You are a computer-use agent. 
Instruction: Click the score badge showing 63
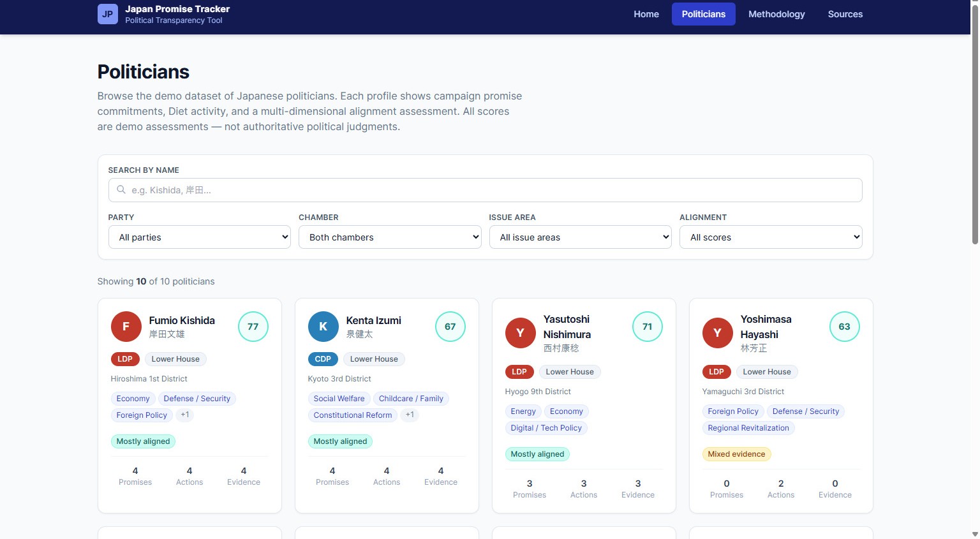(x=844, y=326)
